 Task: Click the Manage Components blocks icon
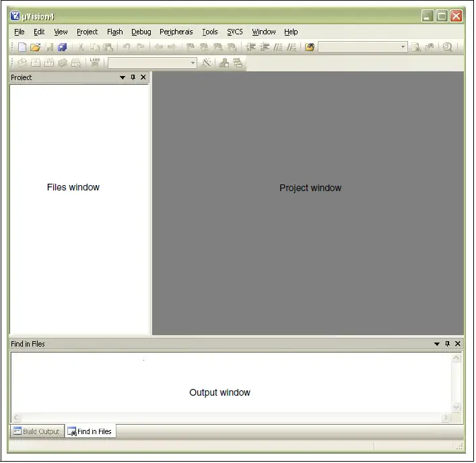(x=225, y=63)
